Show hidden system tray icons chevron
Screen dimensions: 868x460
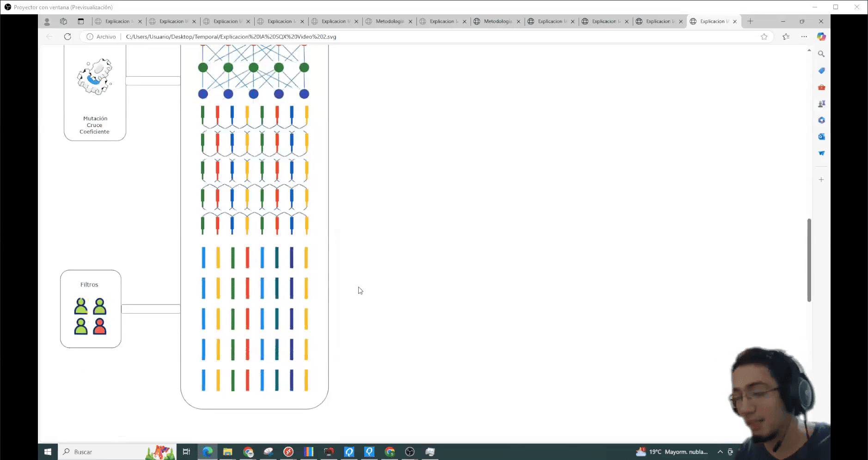(x=720, y=452)
